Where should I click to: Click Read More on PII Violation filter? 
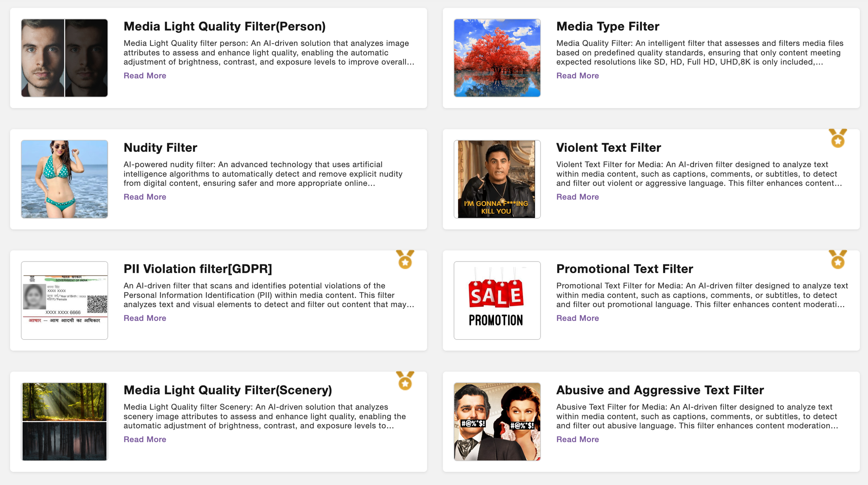coord(145,318)
